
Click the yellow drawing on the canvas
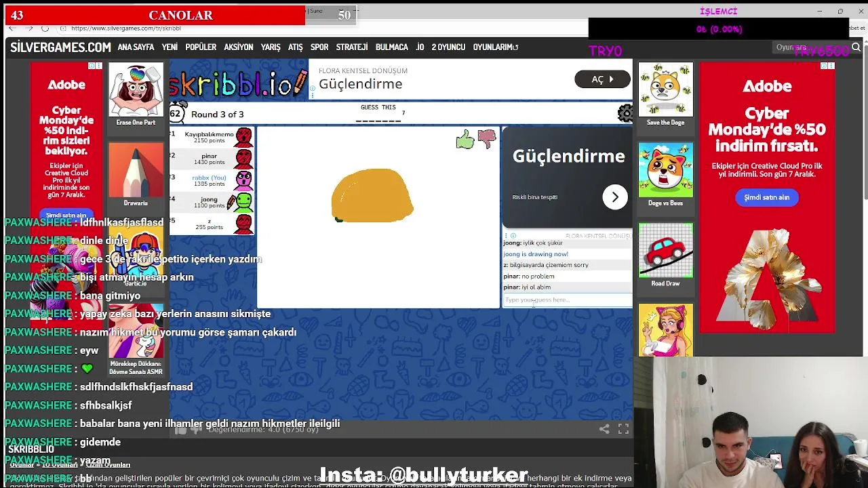pyautogui.click(x=372, y=196)
